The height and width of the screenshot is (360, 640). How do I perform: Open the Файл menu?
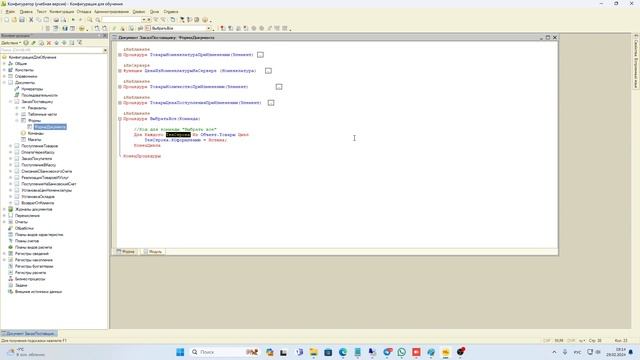(10, 12)
